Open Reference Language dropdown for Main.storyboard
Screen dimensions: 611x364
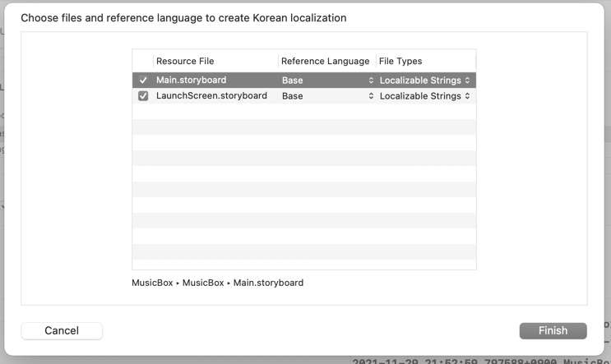327,81
